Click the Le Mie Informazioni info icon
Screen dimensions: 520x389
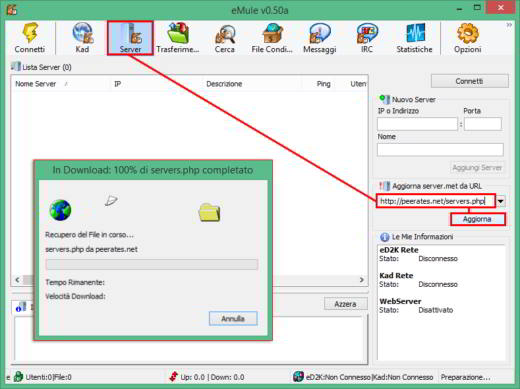coord(384,237)
